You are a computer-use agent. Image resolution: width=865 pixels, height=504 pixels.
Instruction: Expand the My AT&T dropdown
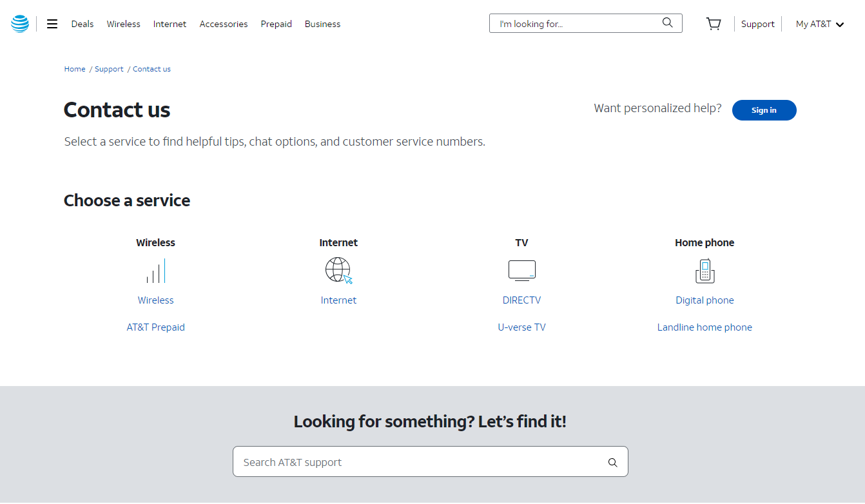(x=819, y=24)
